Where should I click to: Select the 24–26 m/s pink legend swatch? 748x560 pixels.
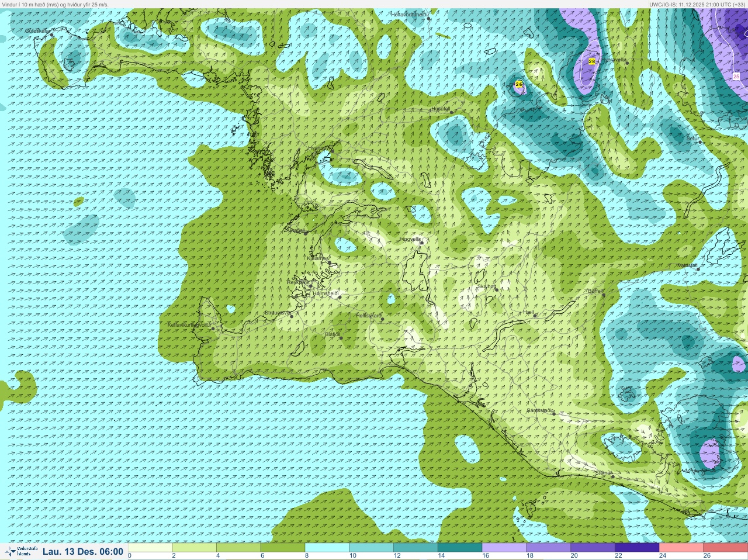pos(681,548)
